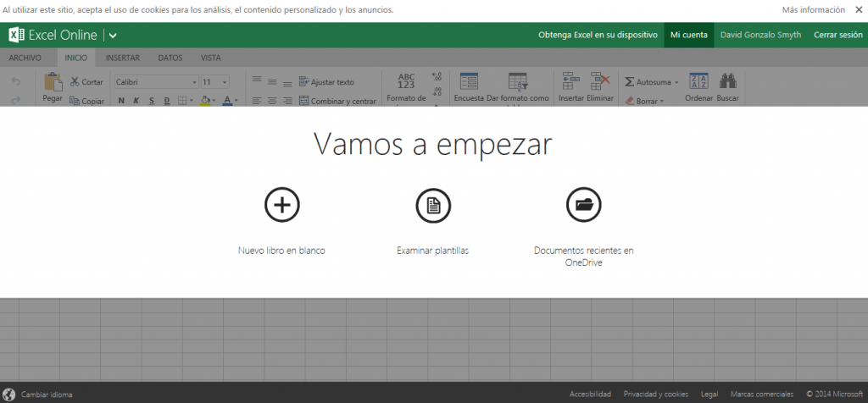This screenshot has height=403, width=868.
Task: Apply top vertical alignment
Action: point(257,80)
